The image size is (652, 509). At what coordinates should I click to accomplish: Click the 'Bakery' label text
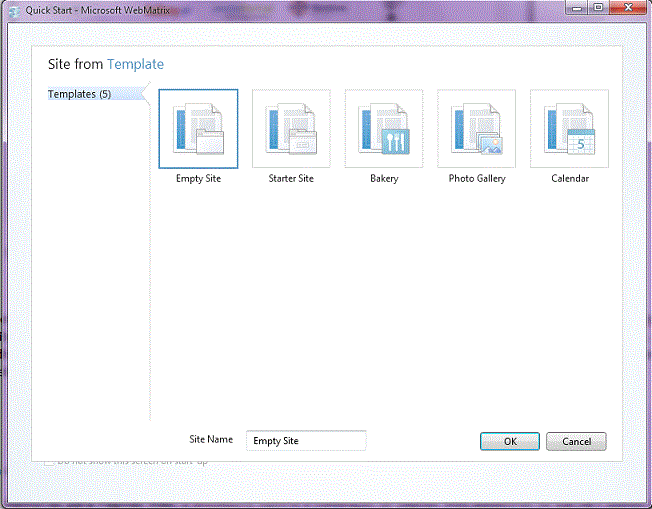point(384,178)
